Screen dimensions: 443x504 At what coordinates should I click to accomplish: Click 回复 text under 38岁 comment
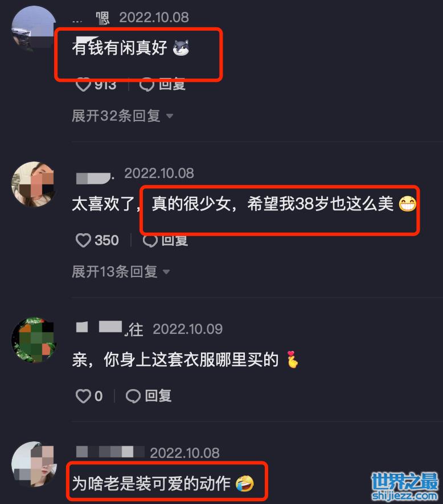pyautogui.click(x=175, y=241)
